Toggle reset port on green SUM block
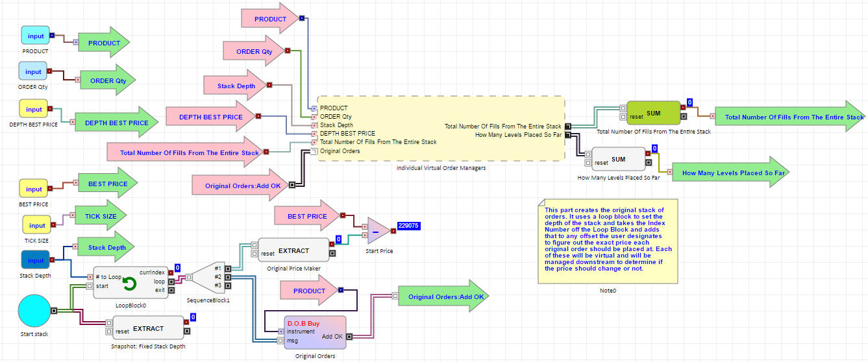 [623, 117]
